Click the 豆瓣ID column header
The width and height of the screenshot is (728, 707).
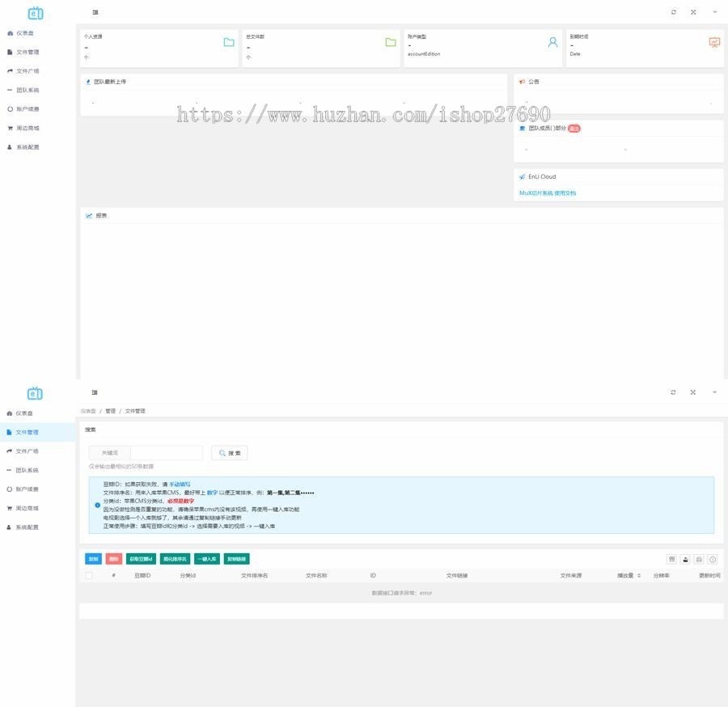coord(142,576)
